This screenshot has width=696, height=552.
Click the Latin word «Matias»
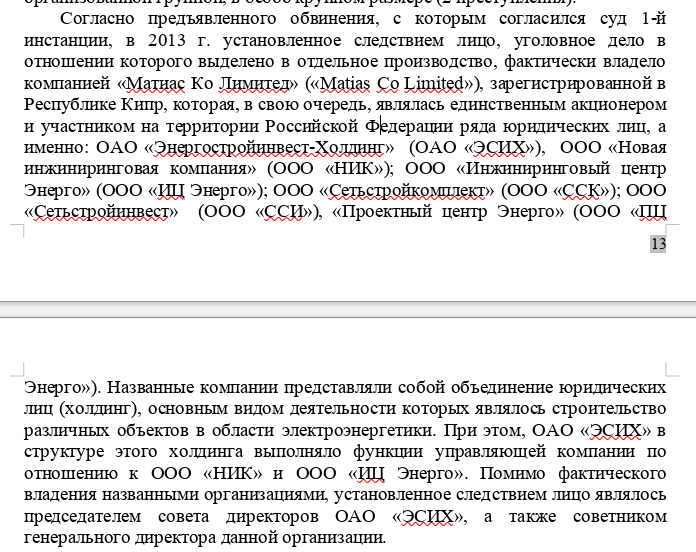pyautogui.click(x=345, y=83)
